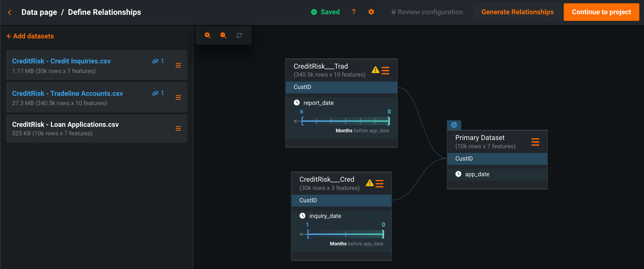This screenshot has width=644, height=269.
Task: Click the report_date months slider start handle
Action: coord(302,121)
